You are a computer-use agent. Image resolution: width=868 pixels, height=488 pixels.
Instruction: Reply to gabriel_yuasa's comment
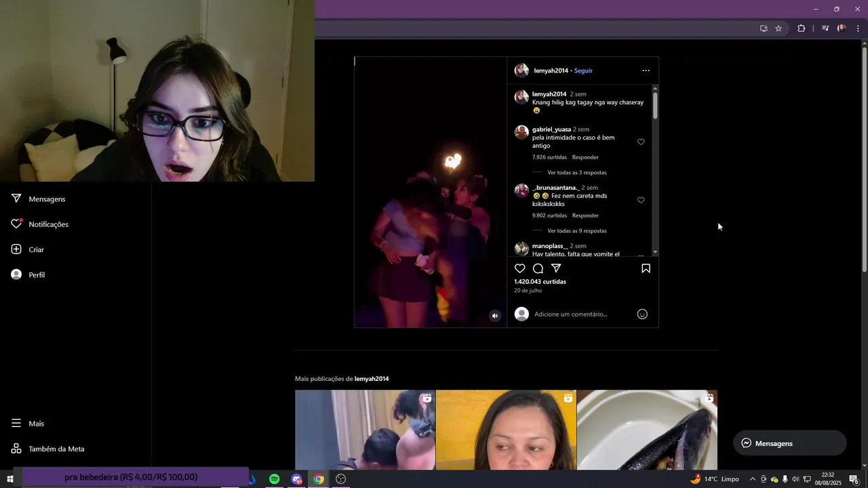[x=585, y=157]
